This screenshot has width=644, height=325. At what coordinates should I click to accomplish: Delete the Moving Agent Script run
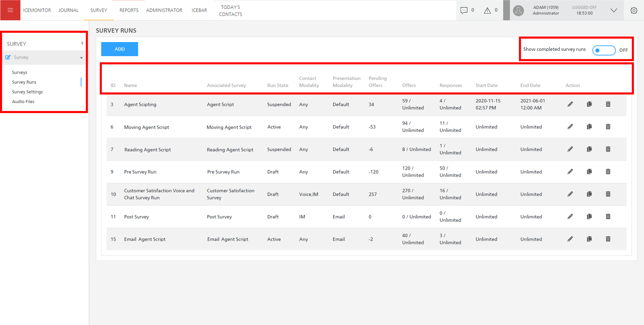tap(608, 127)
